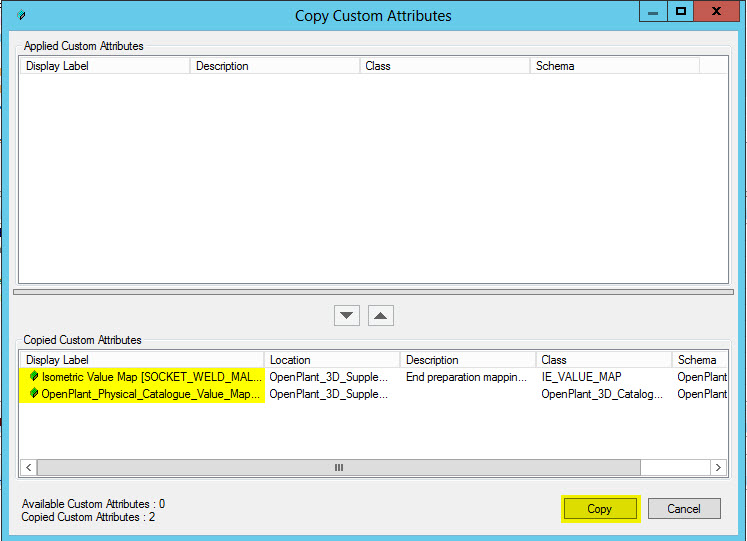
Task: Maximize the Copy Custom Attributes dialog
Action: pyautogui.click(x=681, y=12)
